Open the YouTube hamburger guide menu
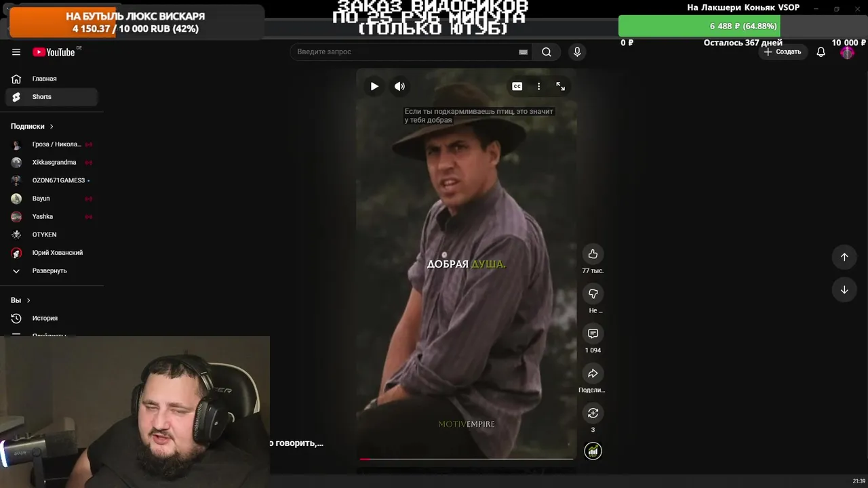Screen dimensions: 868x488 [x=16, y=52]
